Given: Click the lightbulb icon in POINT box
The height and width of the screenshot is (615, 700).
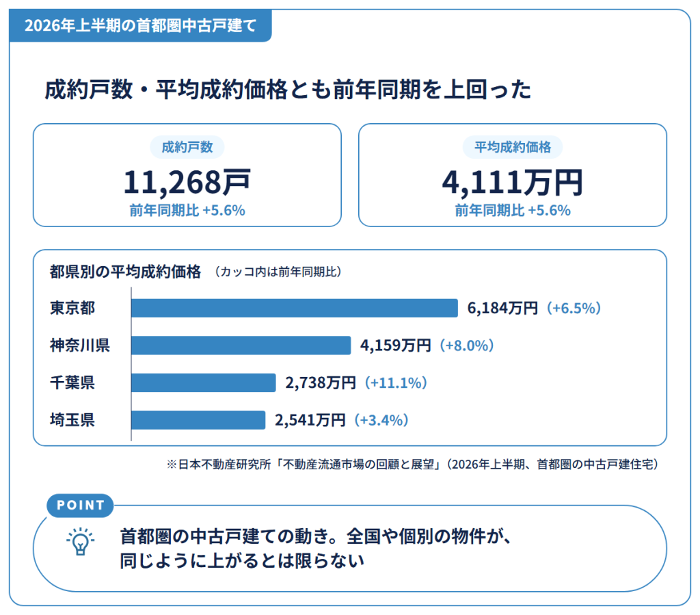Looking at the screenshot, I should click(81, 541).
